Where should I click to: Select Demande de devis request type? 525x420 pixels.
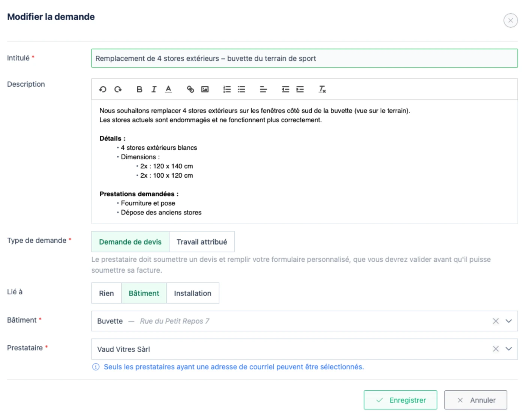point(130,242)
